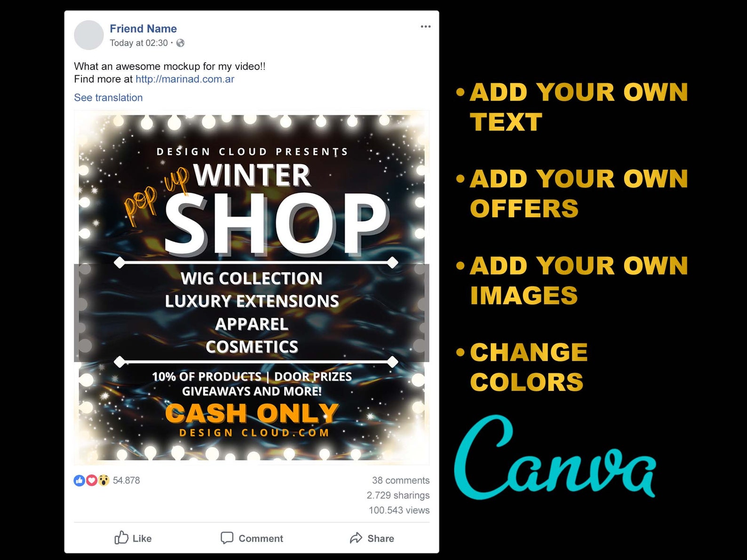747x560 pixels.
Task: Click the globe public privacy icon
Action: click(x=180, y=43)
